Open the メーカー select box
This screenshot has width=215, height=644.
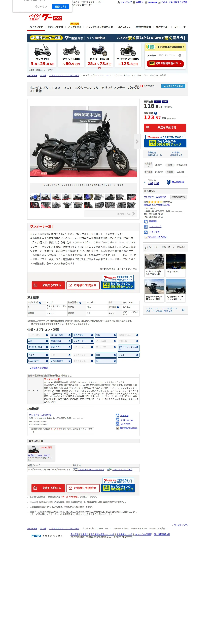[170, 56]
